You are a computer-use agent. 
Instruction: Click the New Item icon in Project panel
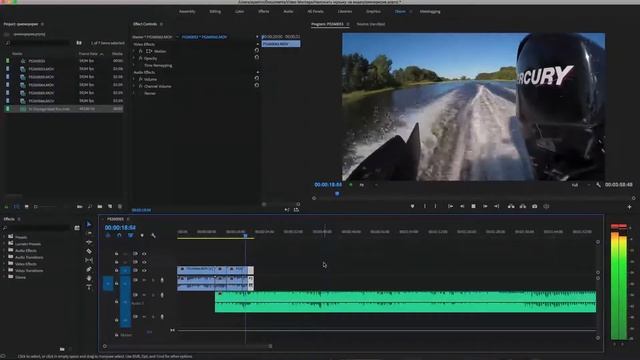click(x=110, y=207)
